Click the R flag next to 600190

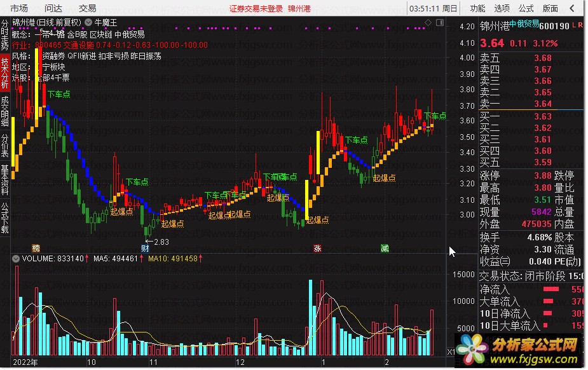pos(580,25)
